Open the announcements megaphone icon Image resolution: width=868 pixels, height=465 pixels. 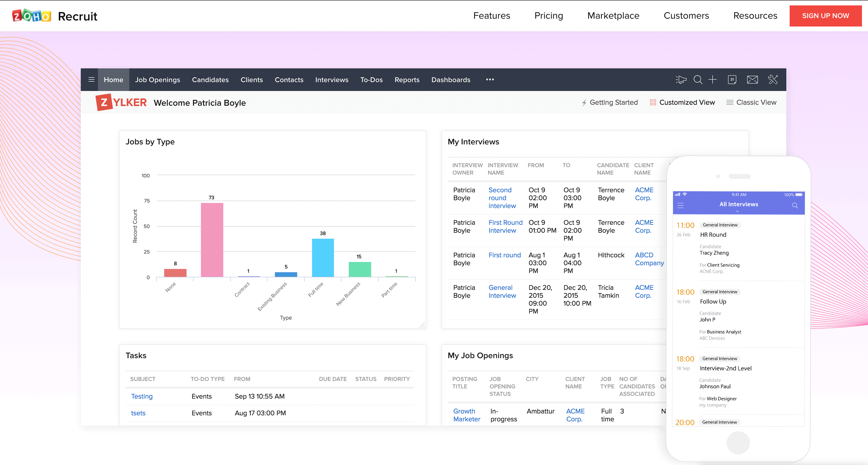[x=681, y=80]
